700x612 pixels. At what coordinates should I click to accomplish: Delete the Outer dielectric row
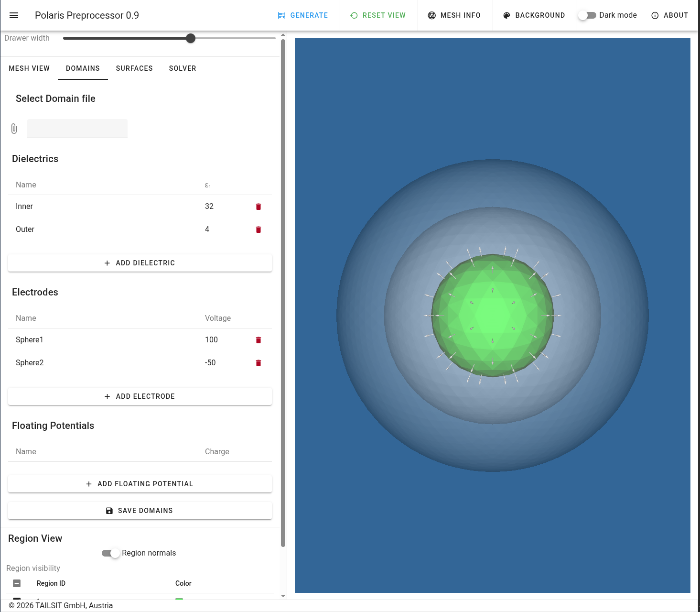tap(258, 229)
